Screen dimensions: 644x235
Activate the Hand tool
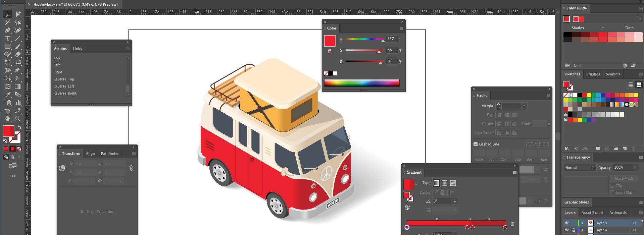point(7,119)
